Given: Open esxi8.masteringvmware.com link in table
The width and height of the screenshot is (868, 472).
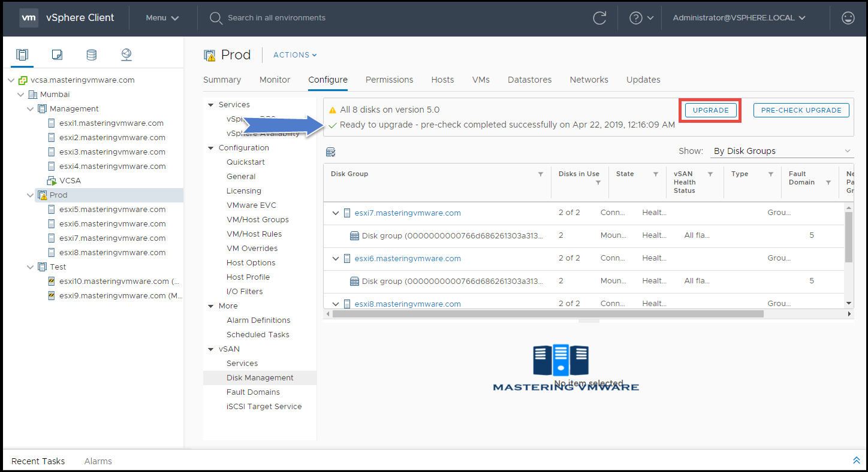Looking at the screenshot, I should click(x=408, y=304).
